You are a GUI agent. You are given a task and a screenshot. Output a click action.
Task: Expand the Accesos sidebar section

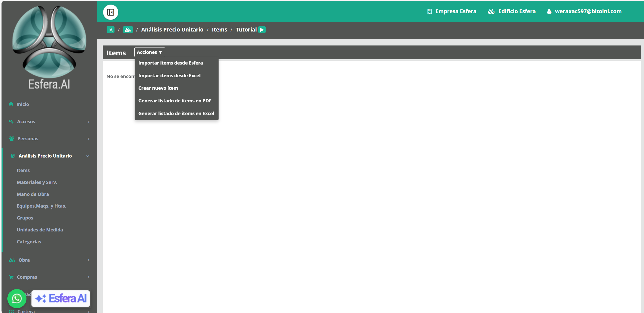pyautogui.click(x=49, y=122)
